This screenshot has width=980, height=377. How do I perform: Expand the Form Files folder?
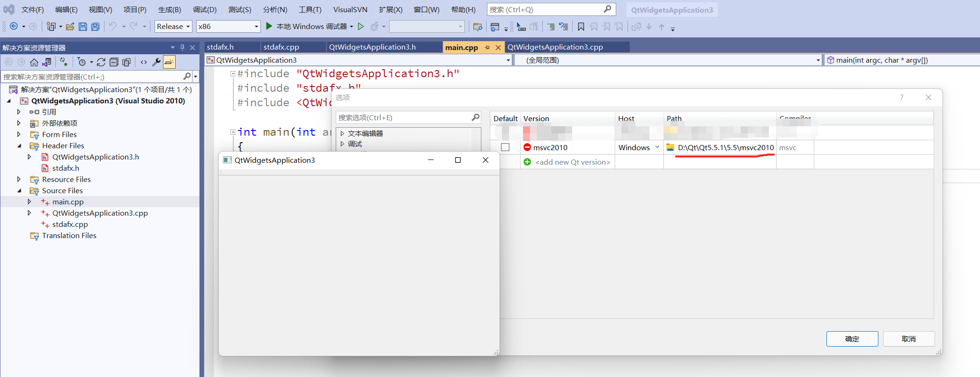[x=19, y=134]
